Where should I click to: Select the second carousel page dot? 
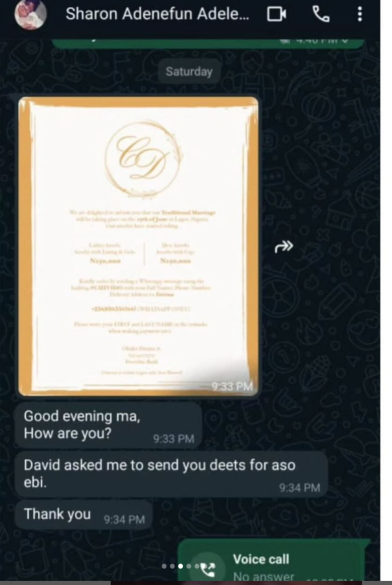click(x=173, y=566)
